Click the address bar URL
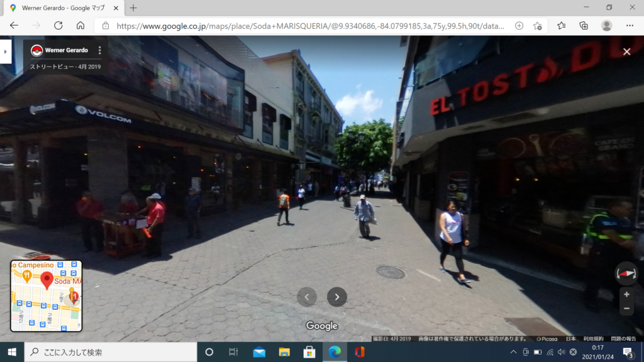This screenshot has height=362, width=644. [310, 26]
